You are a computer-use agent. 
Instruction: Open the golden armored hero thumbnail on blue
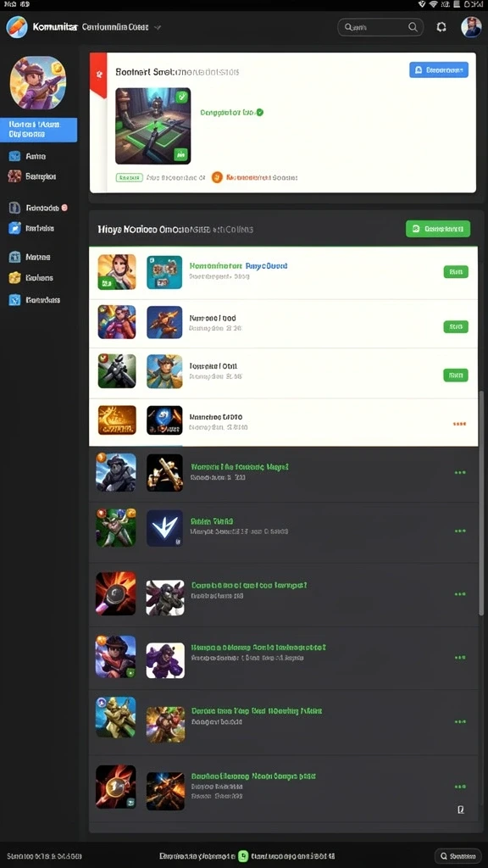[x=115, y=717]
